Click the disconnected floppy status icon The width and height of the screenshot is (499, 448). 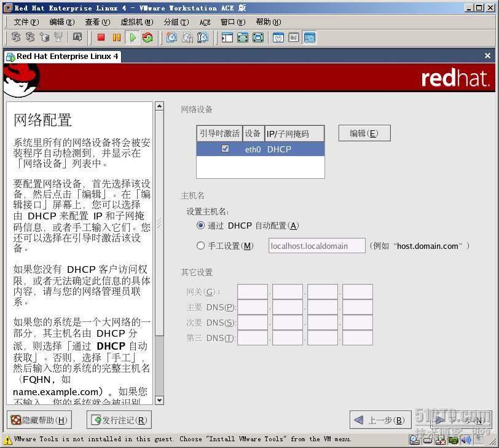[x=441, y=441]
